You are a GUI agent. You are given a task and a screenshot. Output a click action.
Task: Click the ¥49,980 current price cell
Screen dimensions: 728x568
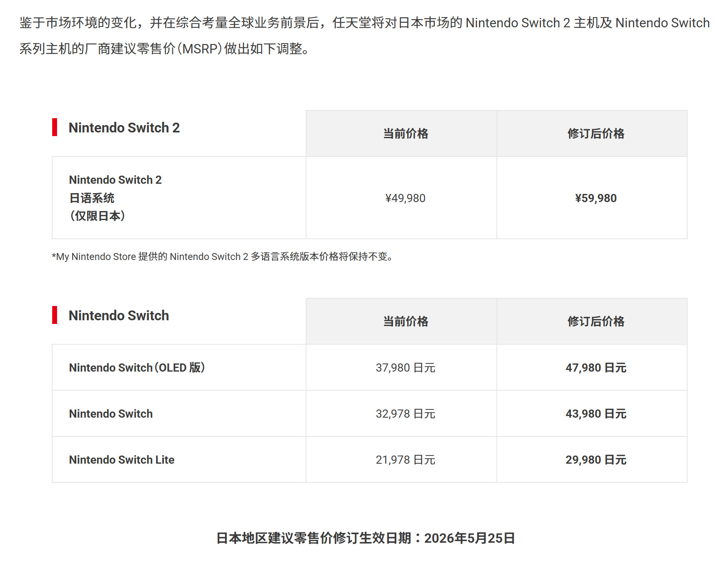point(401,198)
